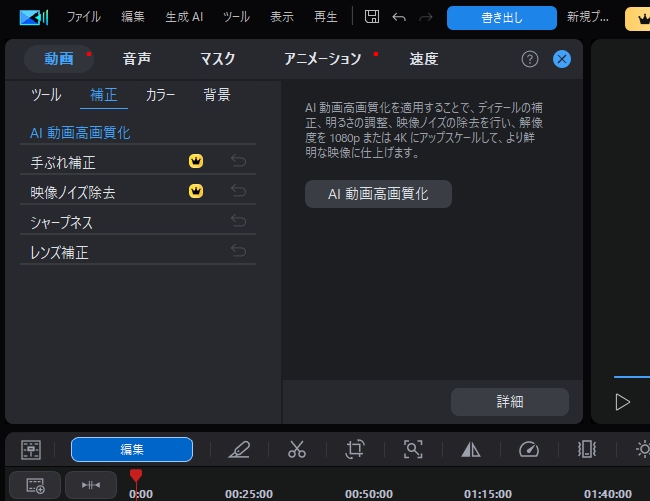The height and width of the screenshot is (501, 650).
Task: Click the AI 動画高画質化 button
Action: tap(378, 194)
